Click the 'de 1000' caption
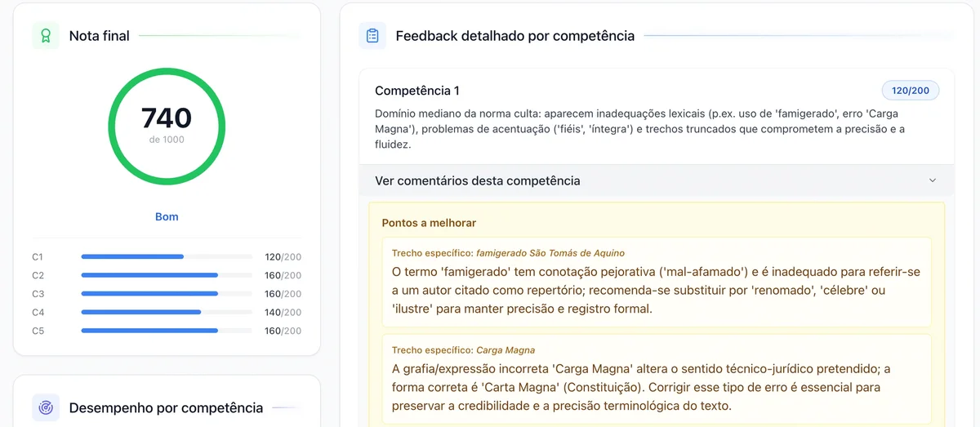Image resolution: width=980 pixels, height=427 pixels. click(x=167, y=140)
